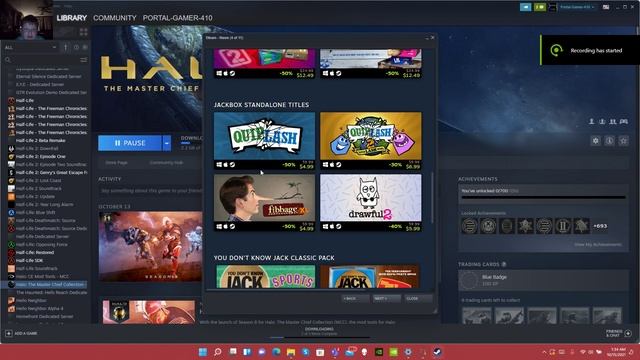Open the game settings gear icon
Image resolution: width=640 pixels, height=360 pixels.
(x=596, y=141)
